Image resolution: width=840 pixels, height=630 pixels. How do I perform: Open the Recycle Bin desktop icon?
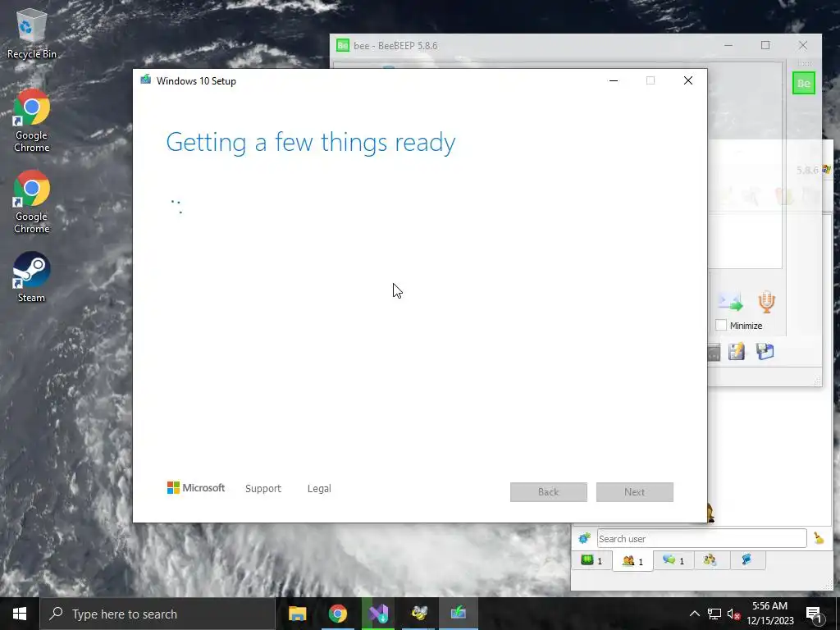(x=31, y=33)
